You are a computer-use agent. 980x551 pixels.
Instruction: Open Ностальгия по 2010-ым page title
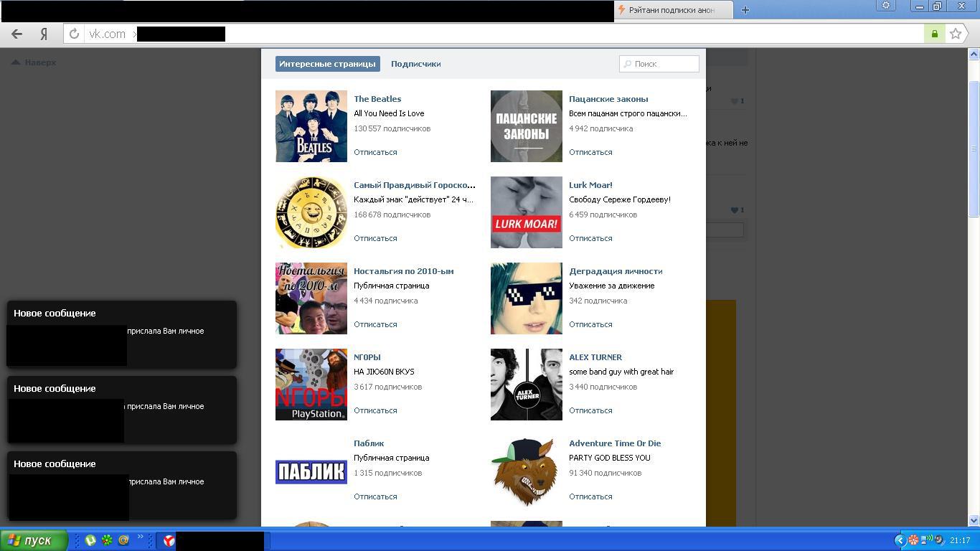tap(404, 271)
